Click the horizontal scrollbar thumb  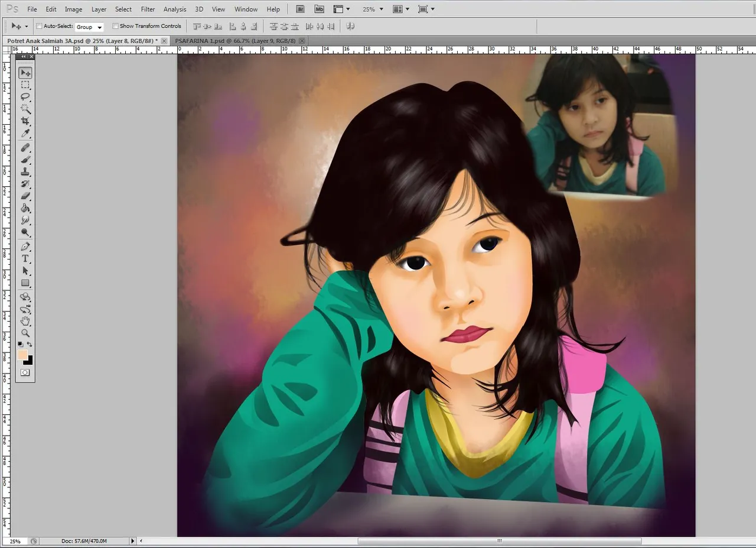(x=499, y=541)
